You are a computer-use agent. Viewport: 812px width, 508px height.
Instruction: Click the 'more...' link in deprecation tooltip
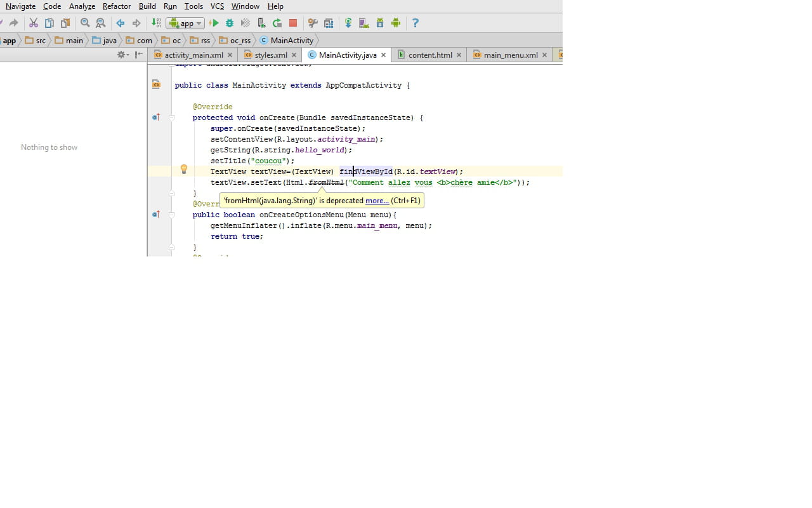[377, 201]
